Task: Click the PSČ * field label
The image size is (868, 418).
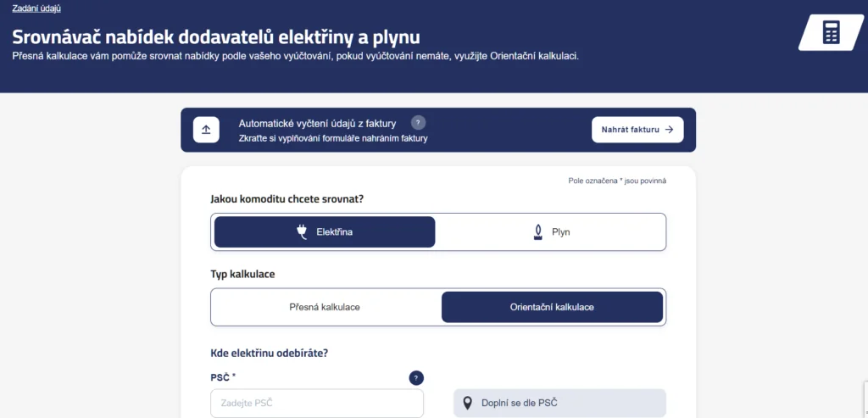Action: point(223,377)
